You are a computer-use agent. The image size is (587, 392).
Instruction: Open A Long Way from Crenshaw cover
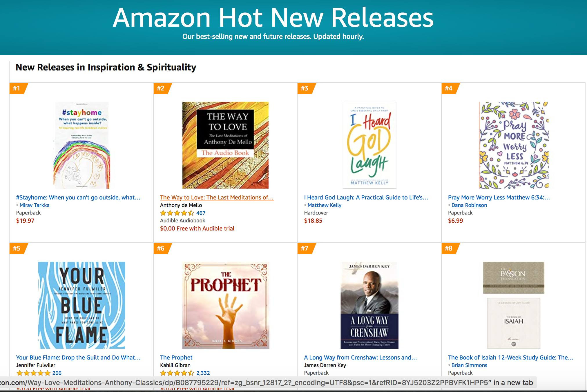pyautogui.click(x=369, y=305)
